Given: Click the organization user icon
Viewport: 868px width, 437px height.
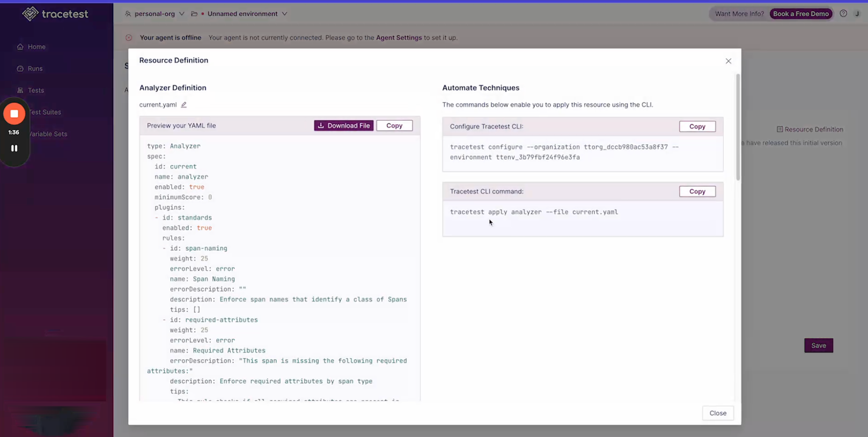Looking at the screenshot, I should (128, 14).
